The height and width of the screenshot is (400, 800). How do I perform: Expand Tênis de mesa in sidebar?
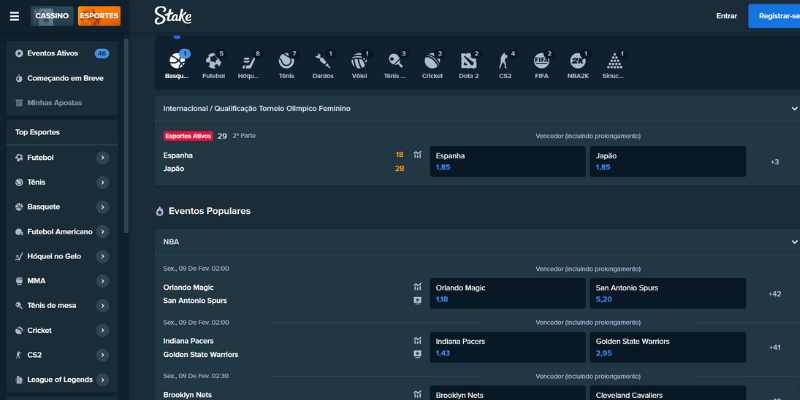103,306
